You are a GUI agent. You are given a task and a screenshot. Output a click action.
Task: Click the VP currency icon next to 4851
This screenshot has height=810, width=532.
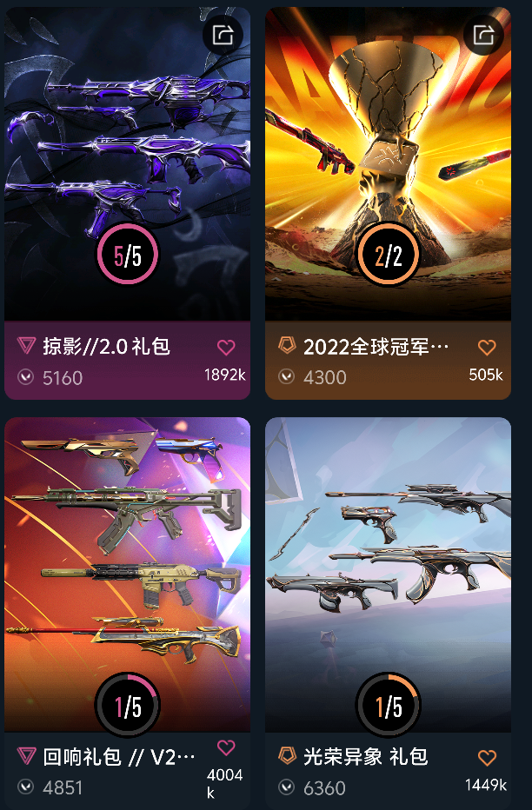(x=25, y=787)
